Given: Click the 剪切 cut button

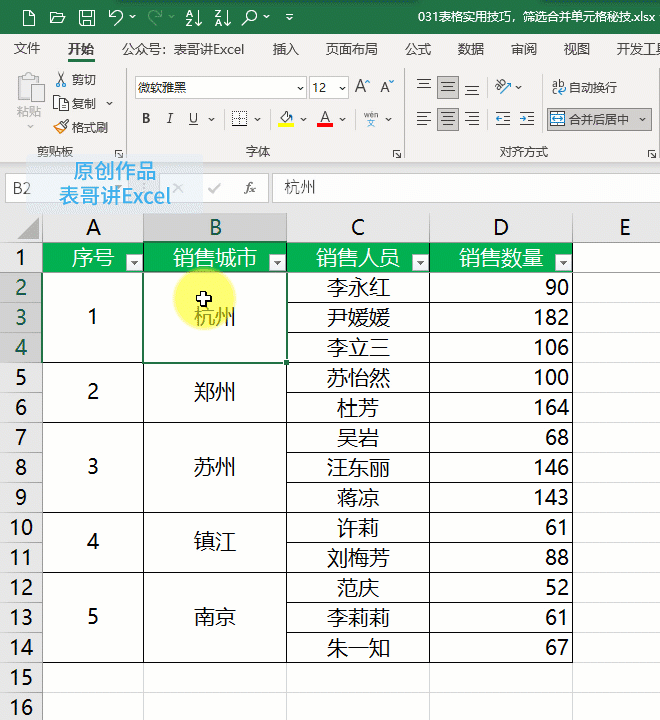Looking at the screenshot, I should [x=76, y=79].
